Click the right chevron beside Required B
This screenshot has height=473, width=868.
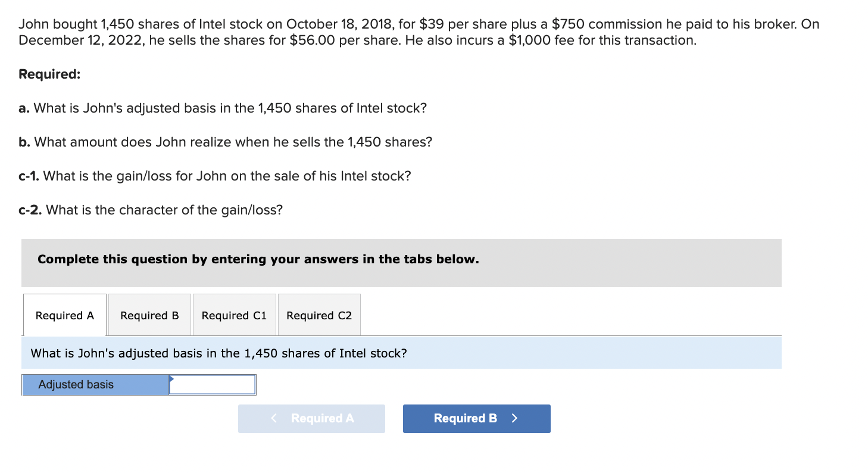click(x=514, y=418)
